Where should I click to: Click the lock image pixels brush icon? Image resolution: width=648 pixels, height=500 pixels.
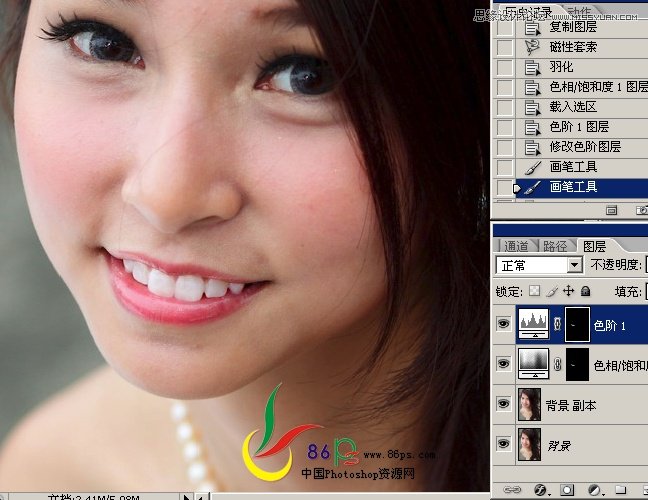pos(552,292)
